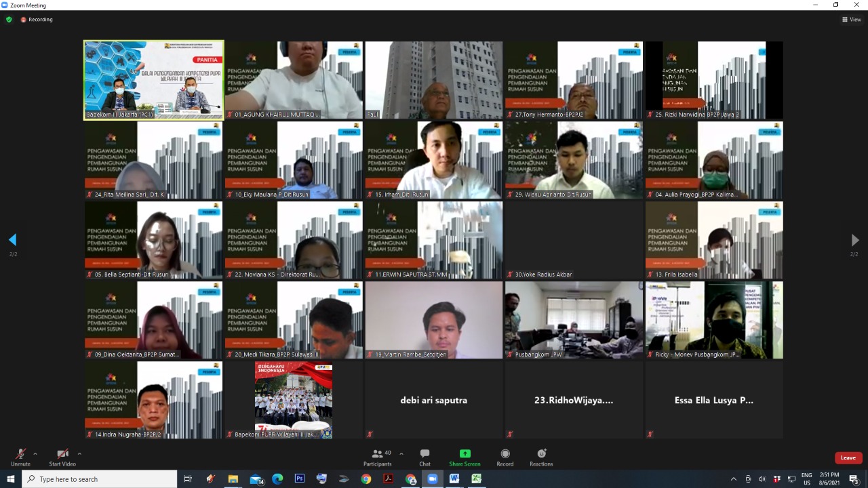Start video with the camera button

point(62,457)
